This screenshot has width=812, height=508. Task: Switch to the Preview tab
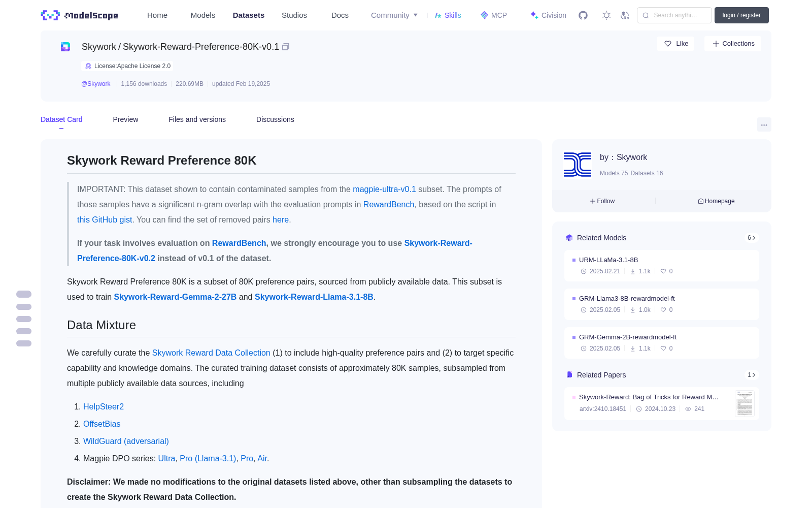click(x=125, y=119)
